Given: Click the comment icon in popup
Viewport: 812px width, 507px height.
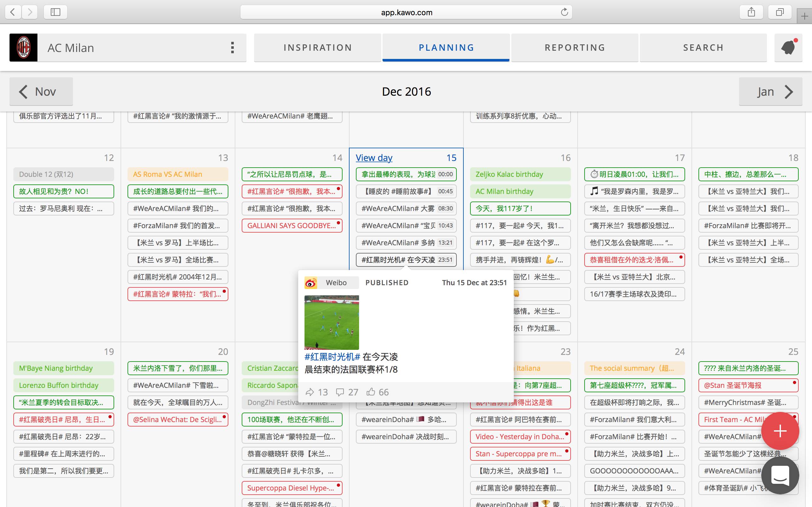Looking at the screenshot, I should 340,392.
